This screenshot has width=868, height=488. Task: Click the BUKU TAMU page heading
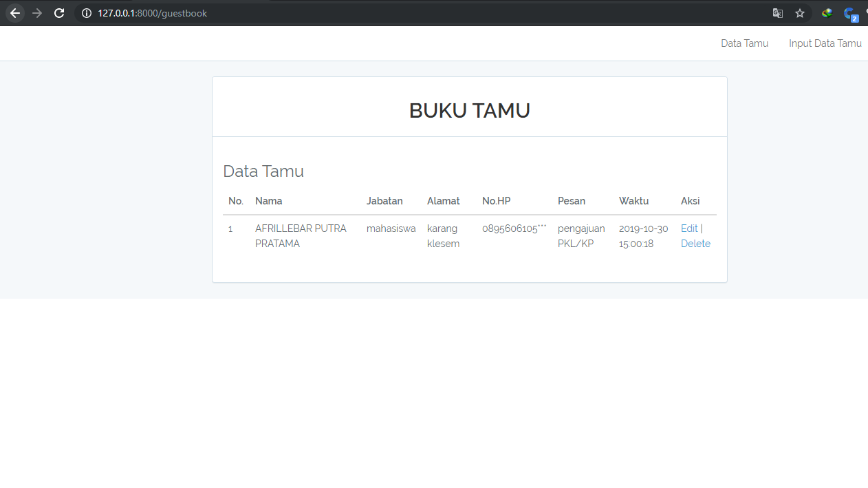coord(470,110)
